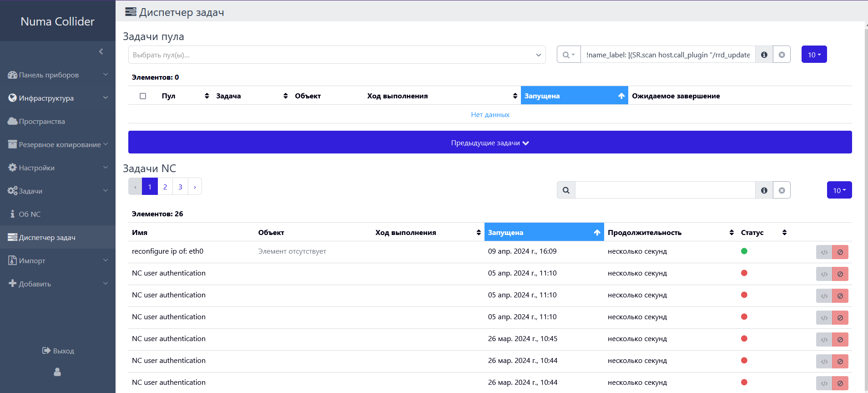Viewport: 868px width, 393px height.
Task: Open the NC tasks page-size 10 dropdown
Action: (839, 190)
